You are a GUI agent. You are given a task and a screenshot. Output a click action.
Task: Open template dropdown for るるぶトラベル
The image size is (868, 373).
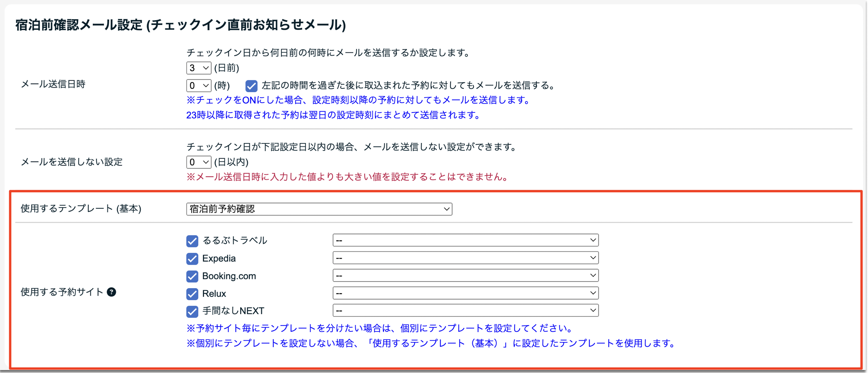[465, 240]
